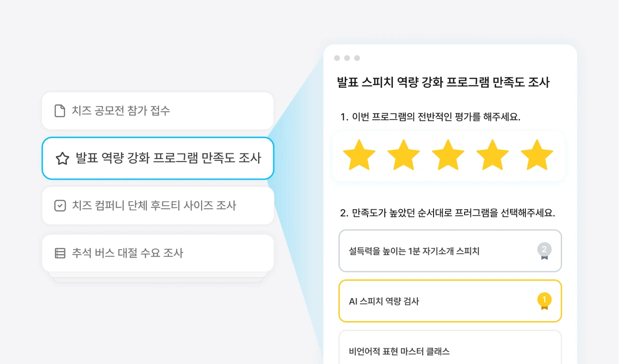This screenshot has width=619, height=364.
Task: Click the rightmost window dot in the panel header
Action: coord(357,58)
